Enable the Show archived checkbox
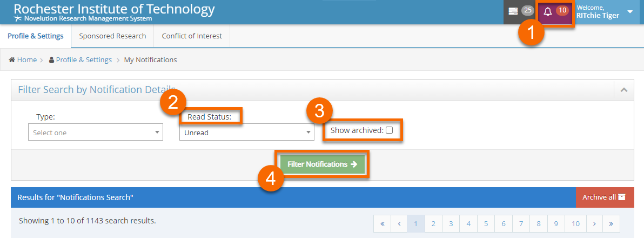This screenshot has height=238, width=644. coord(389,130)
